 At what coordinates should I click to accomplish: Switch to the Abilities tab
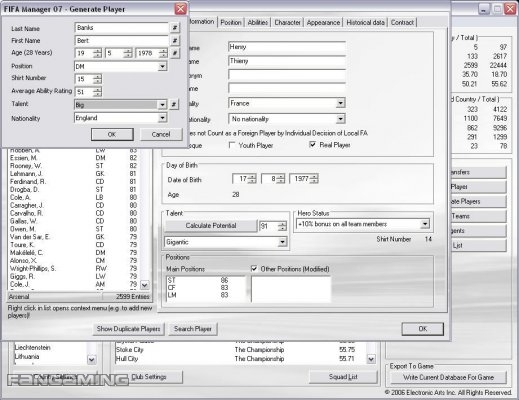(x=258, y=22)
